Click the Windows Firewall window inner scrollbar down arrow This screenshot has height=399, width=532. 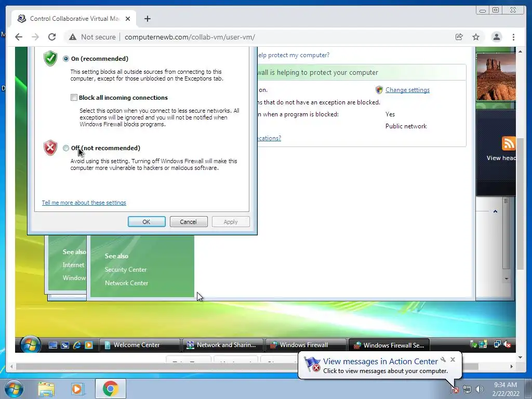(506, 279)
